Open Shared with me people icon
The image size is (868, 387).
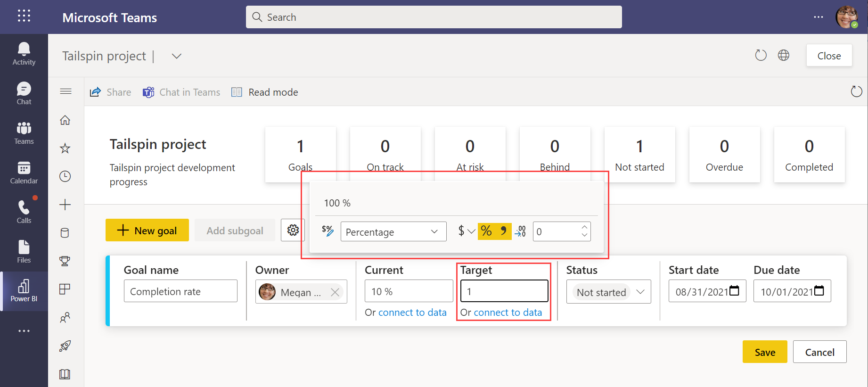point(65,317)
